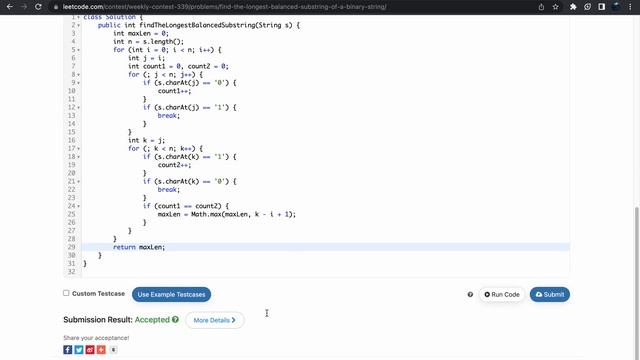Collapse code fold arrow on line 24
Screen dimensions: 640x360
click(x=79, y=206)
